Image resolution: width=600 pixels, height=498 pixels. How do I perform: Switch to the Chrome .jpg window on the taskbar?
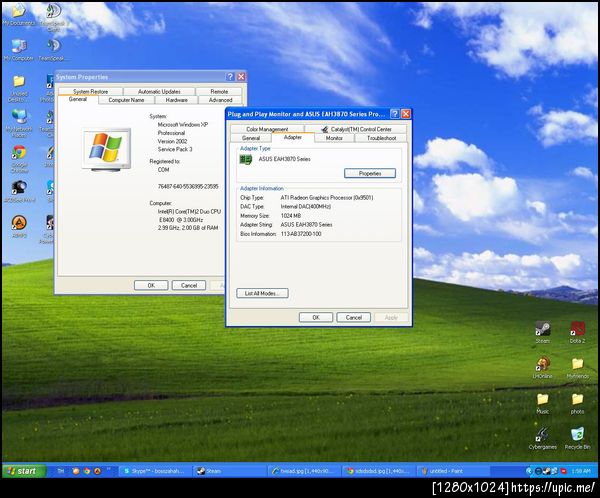click(x=377, y=471)
